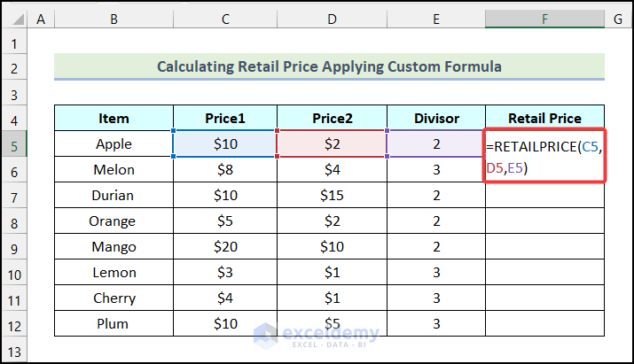Click the 'Orange' cell
Screen dimensions: 634x364
click(x=114, y=221)
